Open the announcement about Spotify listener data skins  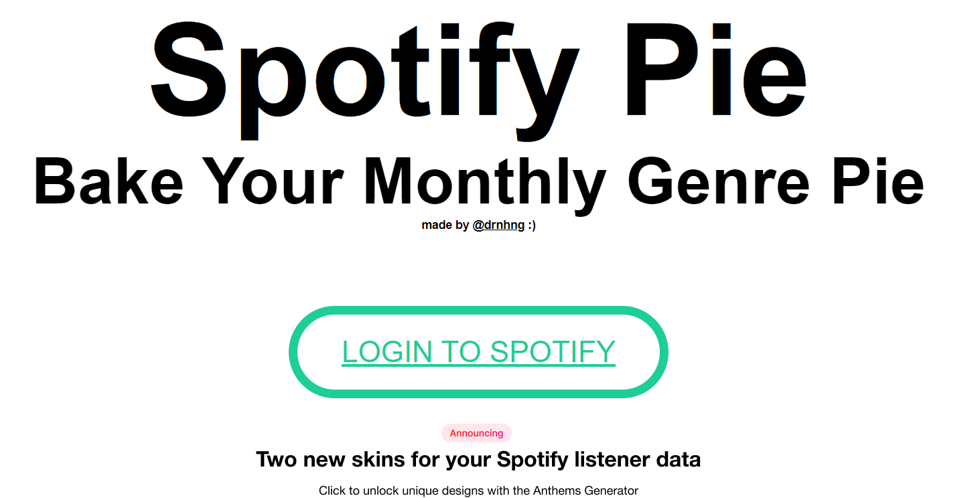tap(478, 459)
